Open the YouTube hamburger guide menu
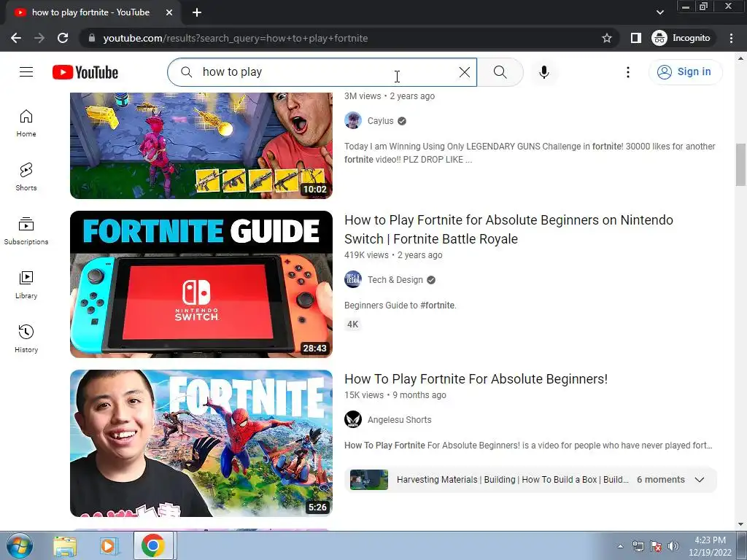Viewport: 747px width, 560px height. pyautogui.click(x=26, y=72)
